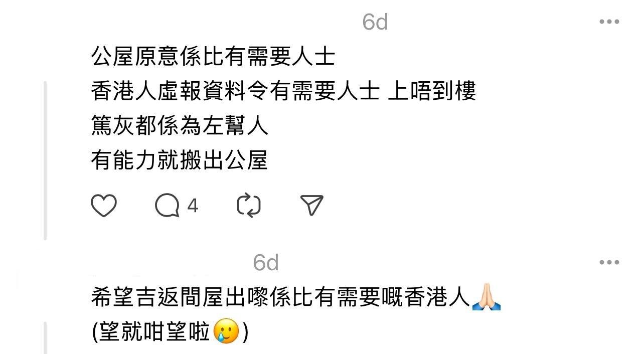644x354 pixels.
Task: Click the teary smiling face emoji
Action: pyautogui.click(x=226, y=331)
